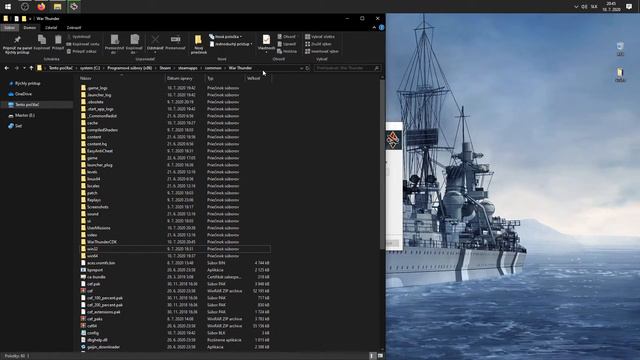Screen dimensions: 640x360
Task: Expand address bar history dropdown
Action: (x=301, y=68)
